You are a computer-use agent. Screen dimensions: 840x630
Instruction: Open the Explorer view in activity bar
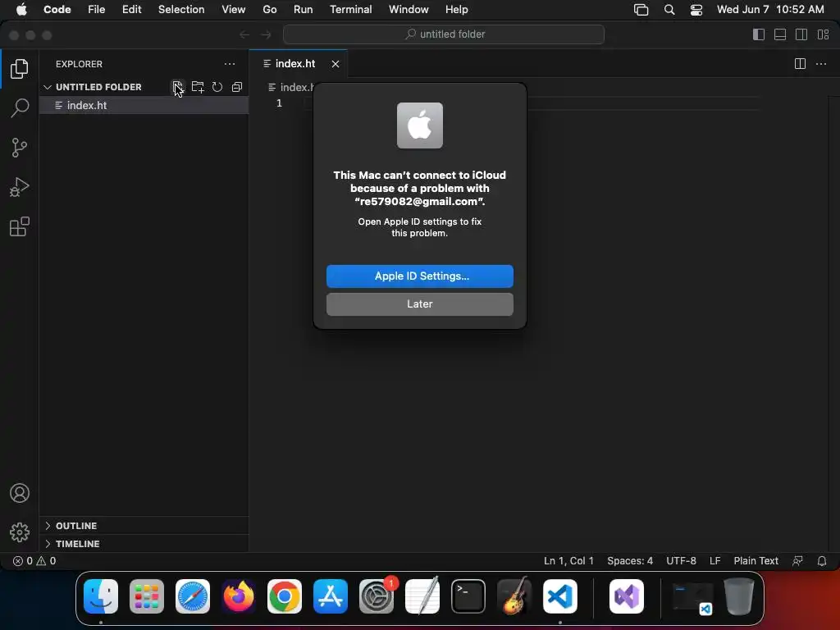(x=20, y=69)
